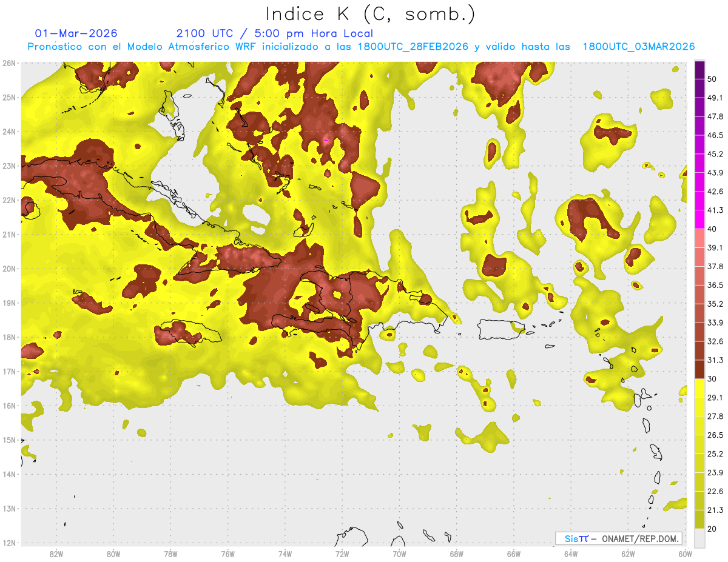The image size is (728, 562).
Task: Click the '2100 UTC / 5:00 pm Hora Local' time
Action: click(275, 33)
